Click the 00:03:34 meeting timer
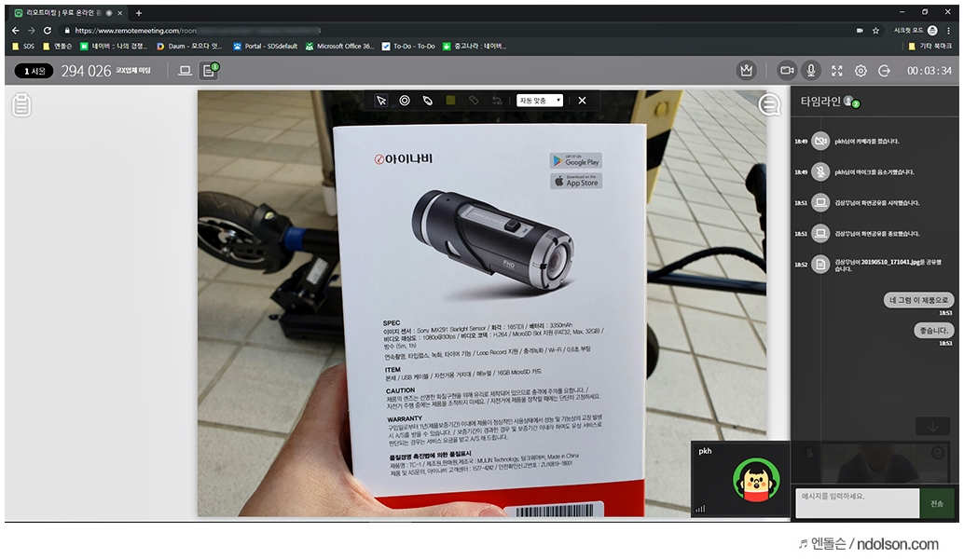Image resolution: width=964 pixels, height=560 pixels. pyautogui.click(x=929, y=71)
